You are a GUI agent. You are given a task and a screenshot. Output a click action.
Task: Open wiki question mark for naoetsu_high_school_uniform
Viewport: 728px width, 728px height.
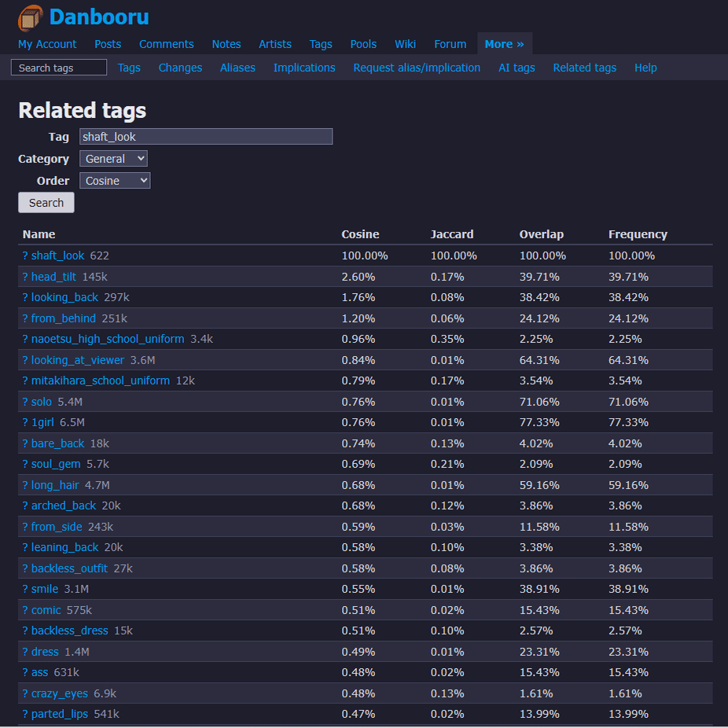25,339
